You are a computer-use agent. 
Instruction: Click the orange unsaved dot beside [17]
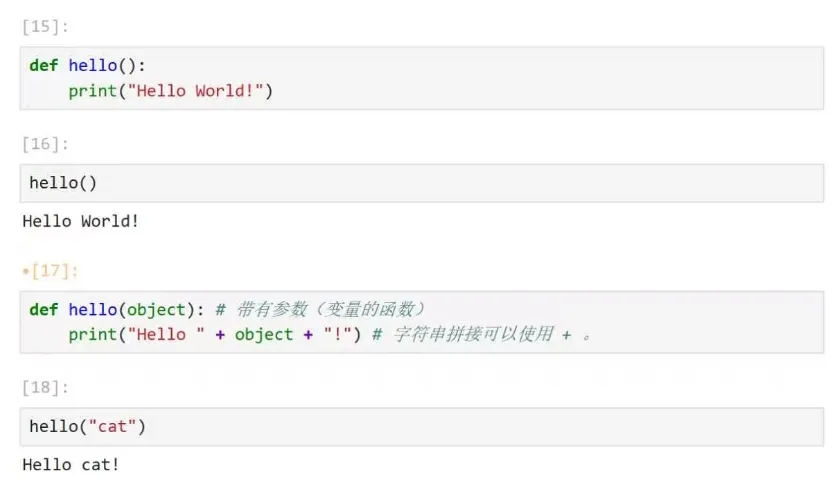click(25, 272)
